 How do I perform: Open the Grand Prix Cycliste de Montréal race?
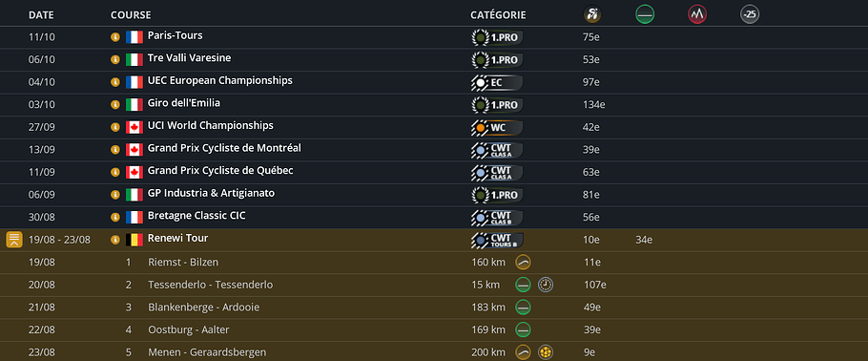coord(224,148)
